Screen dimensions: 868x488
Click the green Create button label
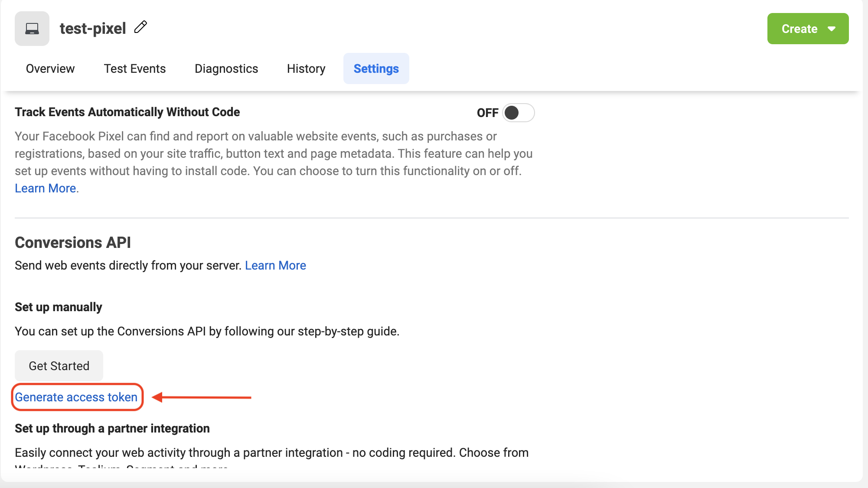799,29
